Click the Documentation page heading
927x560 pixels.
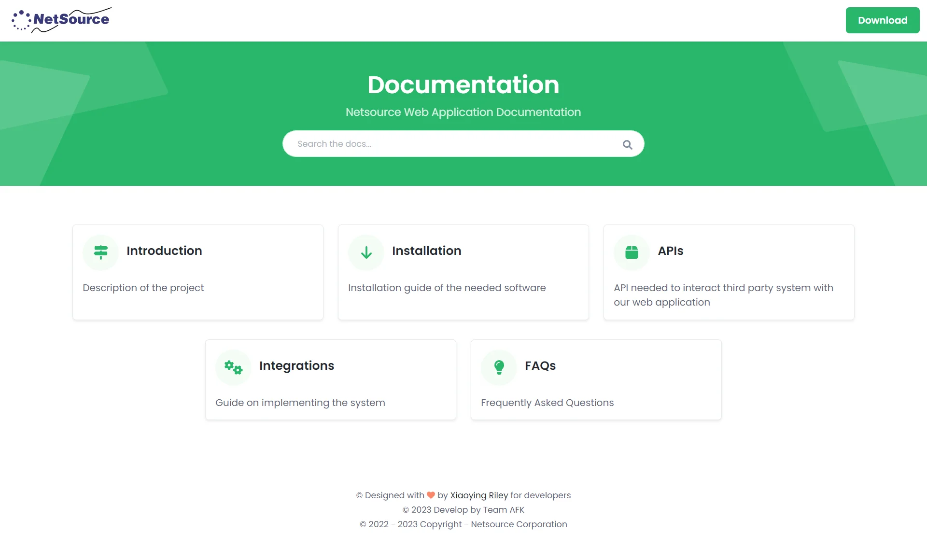463,84
